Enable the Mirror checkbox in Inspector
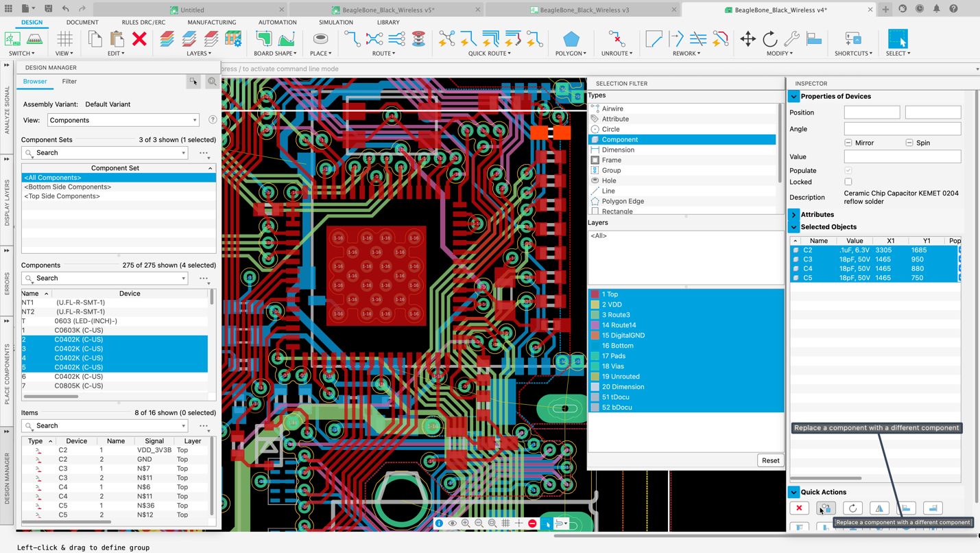980x553 pixels. pos(848,143)
